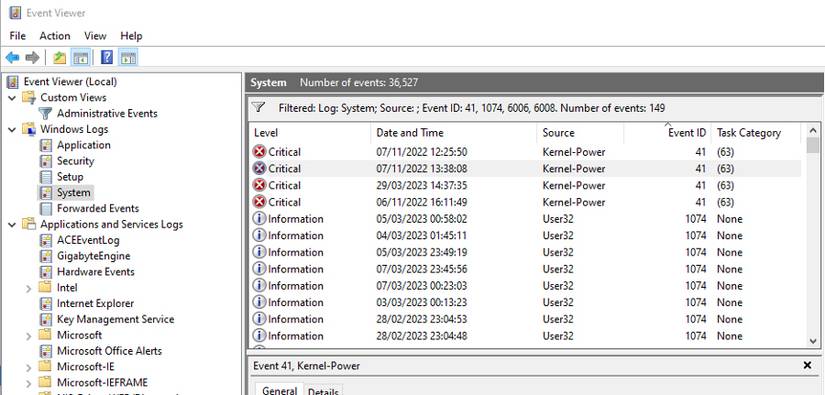Image resolution: width=825 pixels, height=395 pixels.
Task: Open the Internet Explorer log
Action: 95,303
